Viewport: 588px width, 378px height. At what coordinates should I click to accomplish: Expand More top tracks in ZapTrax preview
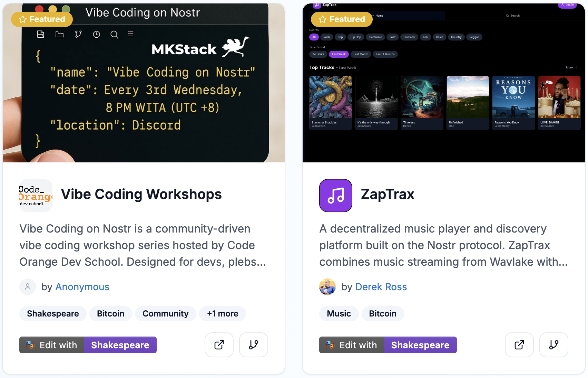(x=572, y=68)
